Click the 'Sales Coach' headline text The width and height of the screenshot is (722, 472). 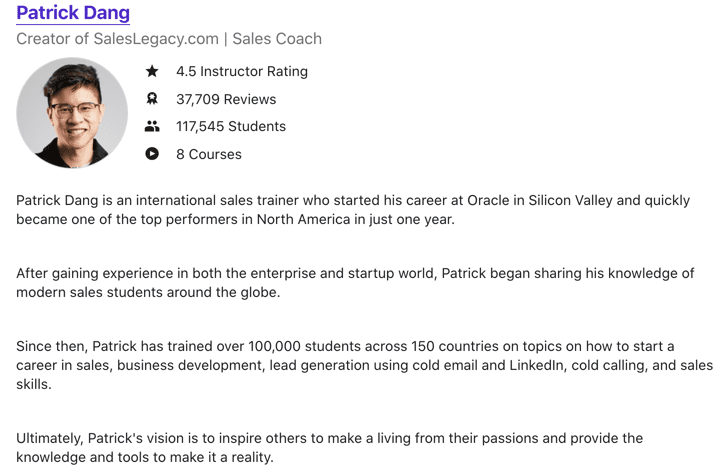click(x=277, y=39)
